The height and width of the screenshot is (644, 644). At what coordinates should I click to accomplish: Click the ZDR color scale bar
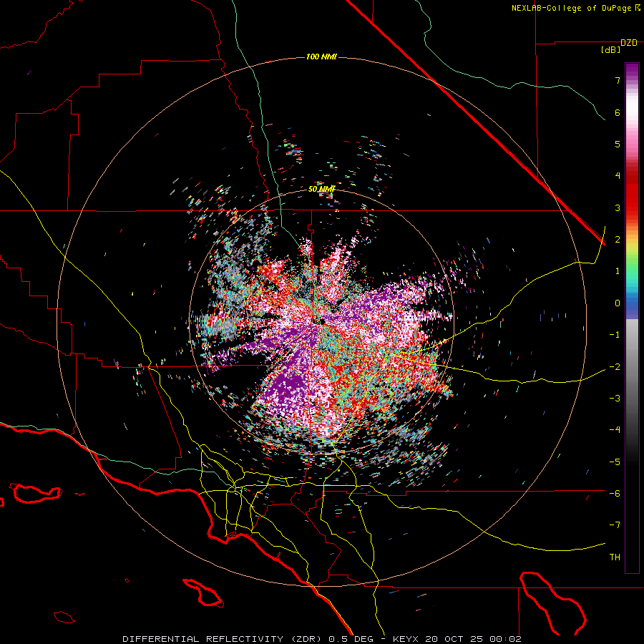(x=632, y=318)
